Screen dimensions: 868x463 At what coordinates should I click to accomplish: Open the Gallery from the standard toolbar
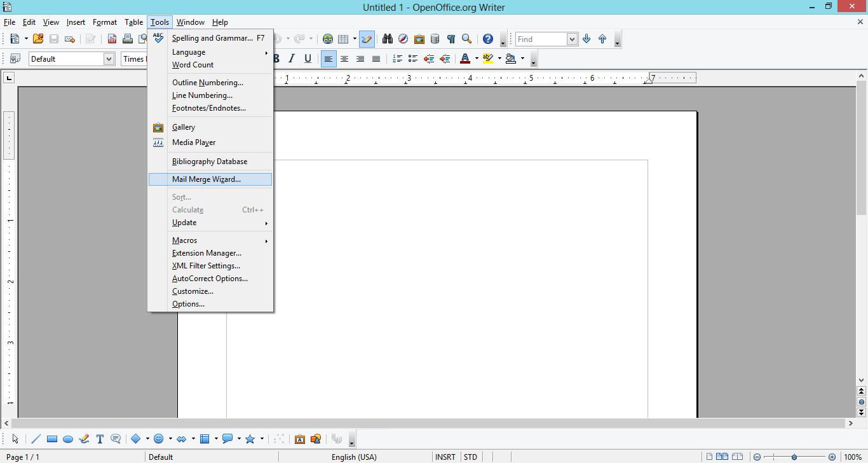pyautogui.click(x=419, y=39)
